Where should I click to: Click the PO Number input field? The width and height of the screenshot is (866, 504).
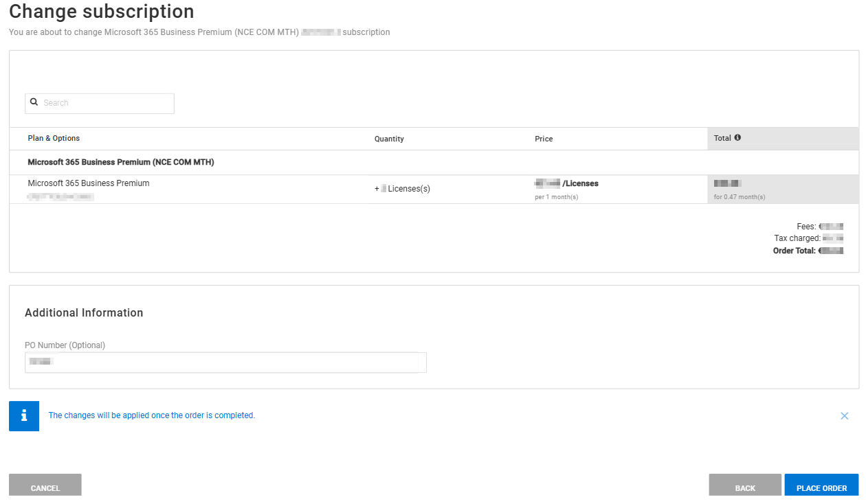(x=225, y=362)
